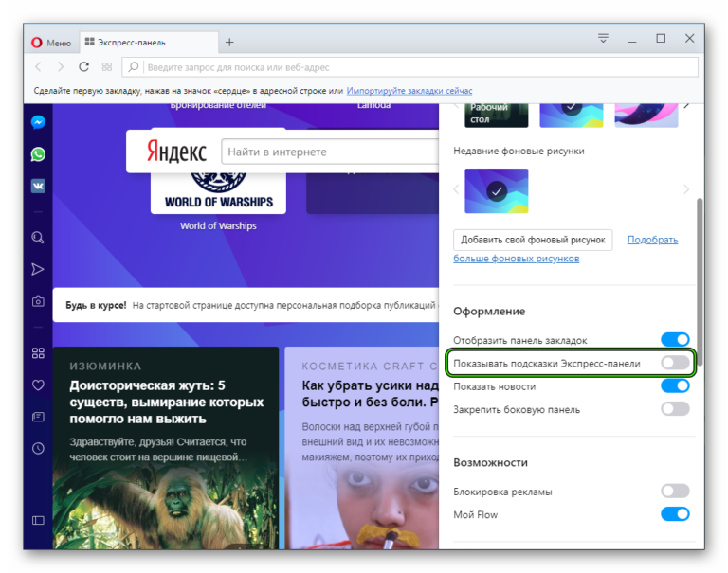Viewport: 728px width, 573px height.
Task: Open VK in the sidebar
Action: pyautogui.click(x=38, y=186)
